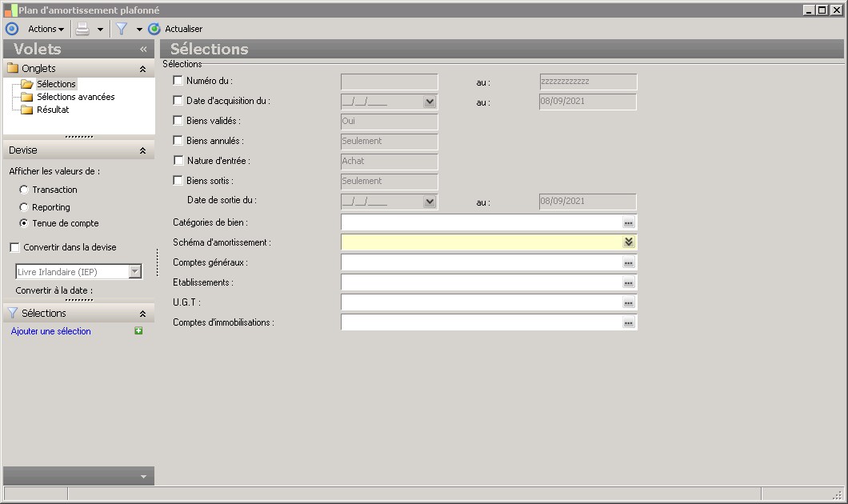Select the Sélections tree item

tap(56, 84)
